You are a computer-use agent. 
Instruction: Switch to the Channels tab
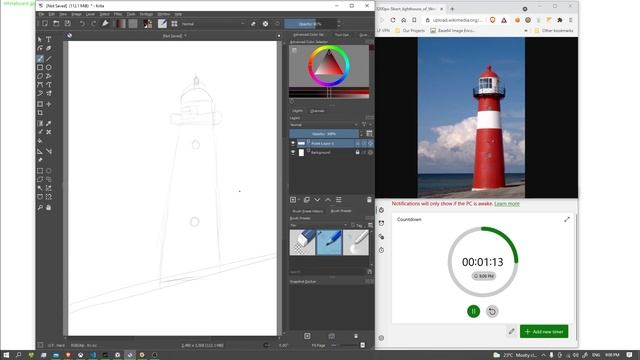317,111
